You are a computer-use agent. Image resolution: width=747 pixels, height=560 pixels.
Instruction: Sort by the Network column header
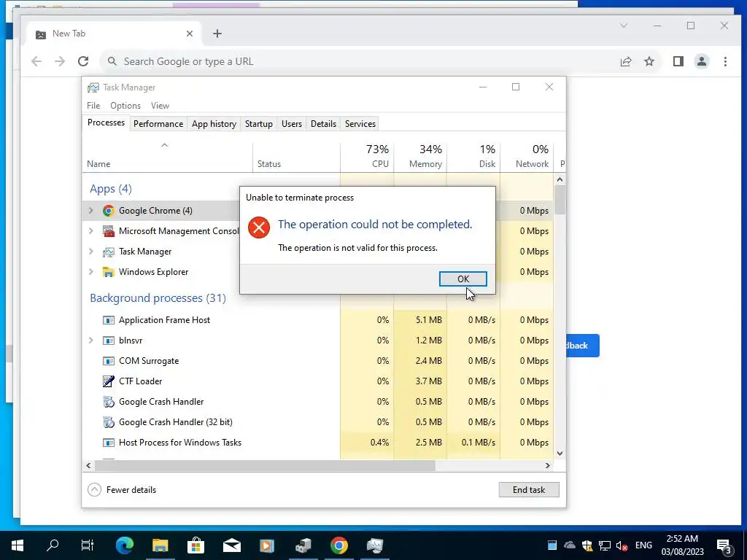tap(527, 157)
